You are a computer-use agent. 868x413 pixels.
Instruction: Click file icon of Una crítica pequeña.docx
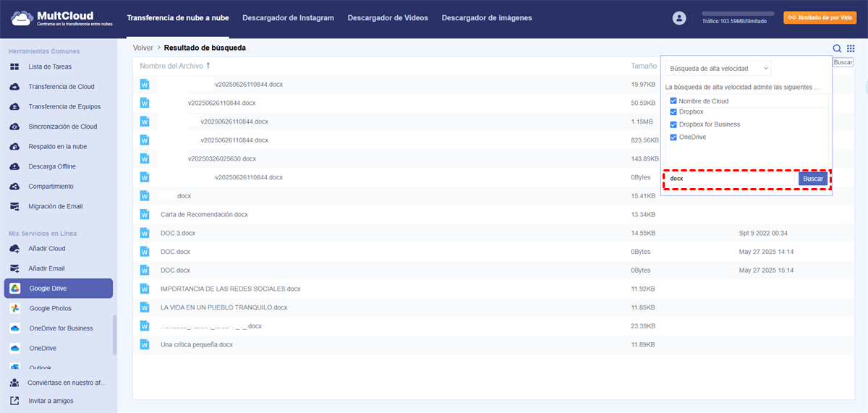(145, 345)
